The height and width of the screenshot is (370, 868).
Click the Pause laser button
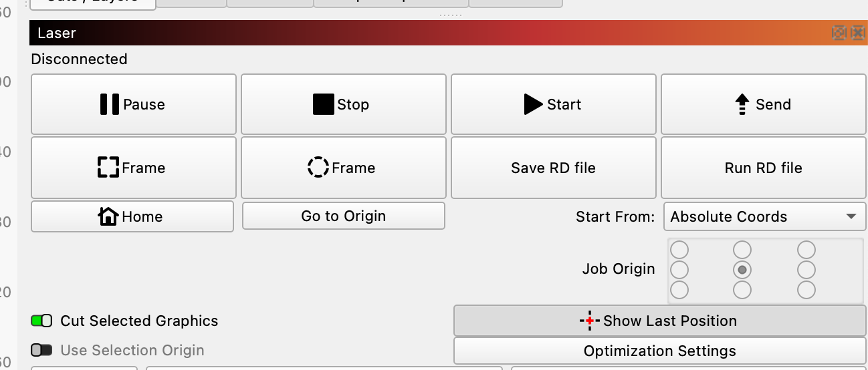(x=133, y=104)
